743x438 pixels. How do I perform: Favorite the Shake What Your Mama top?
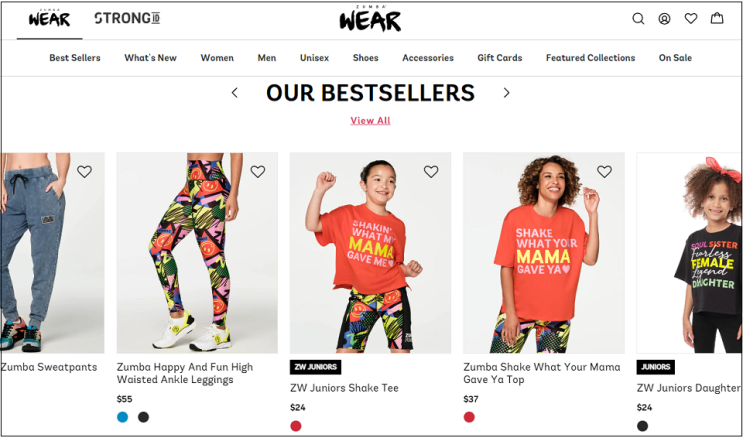tap(604, 172)
